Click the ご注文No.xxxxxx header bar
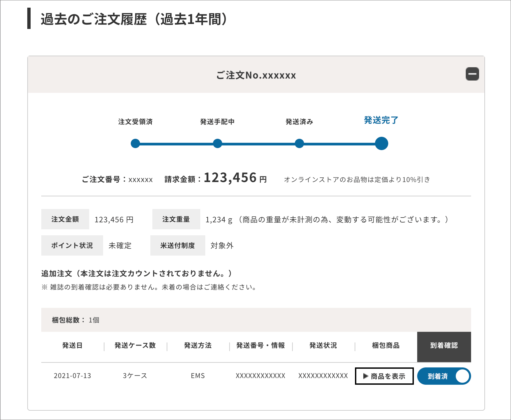Viewport: 511px width, 420px height. click(x=256, y=75)
